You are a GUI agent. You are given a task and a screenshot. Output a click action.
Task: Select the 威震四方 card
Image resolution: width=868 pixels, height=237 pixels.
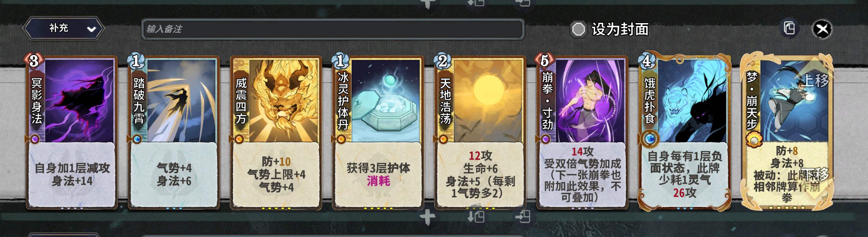(x=276, y=133)
